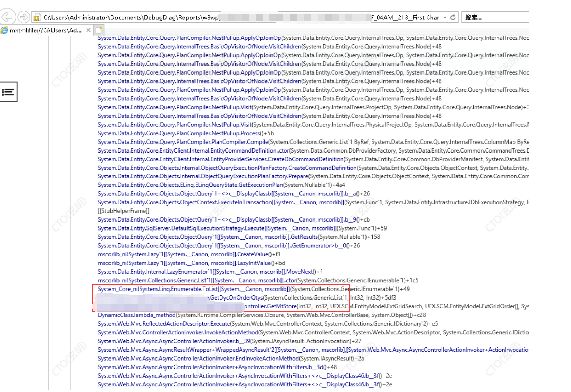Image resolution: width=571 pixels, height=392 pixels.
Task: Open the PlanCompiler.Compile stack frame link
Action: coord(183,142)
